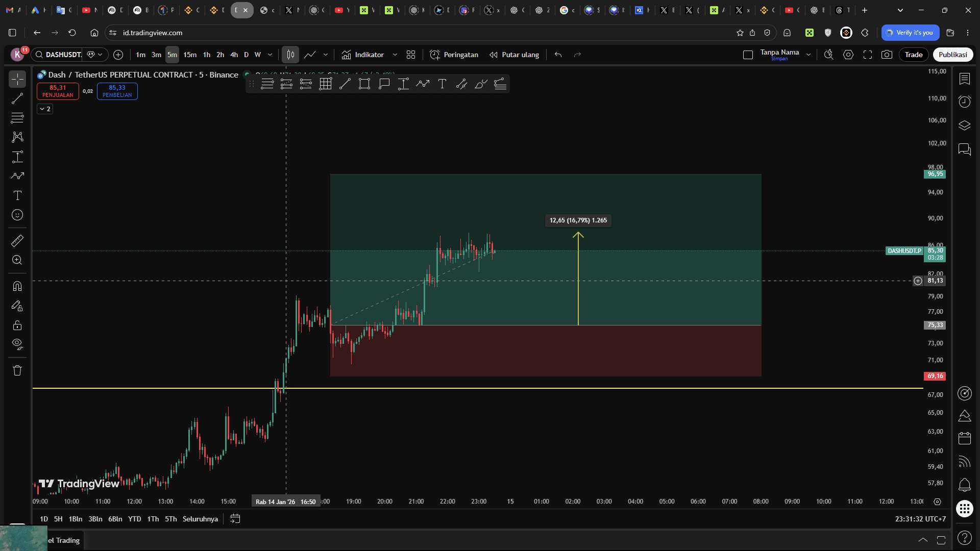980x551 pixels.
Task: Open the alerts clock panel
Action: [964, 102]
